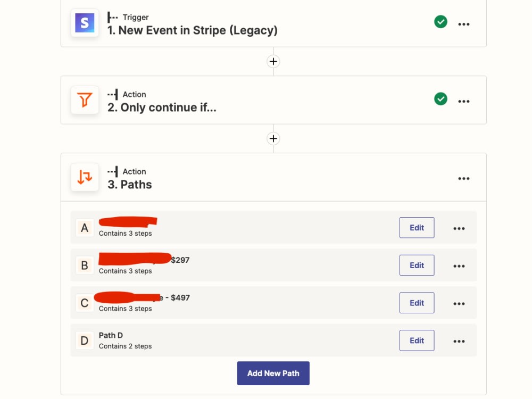The width and height of the screenshot is (532, 399).
Task: Click Add New Path button
Action: pyautogui.click(x=273, y=373)
